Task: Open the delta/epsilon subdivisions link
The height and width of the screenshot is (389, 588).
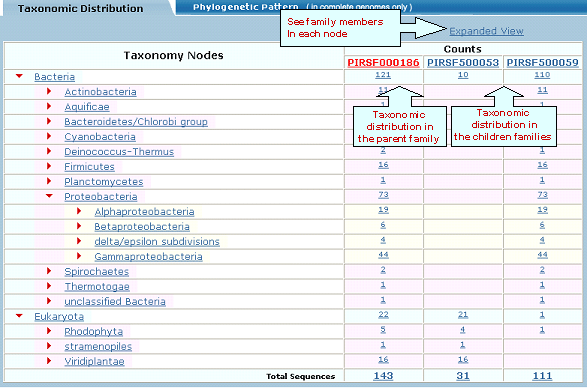Action: pyautogui.click(x=157, y=242)
